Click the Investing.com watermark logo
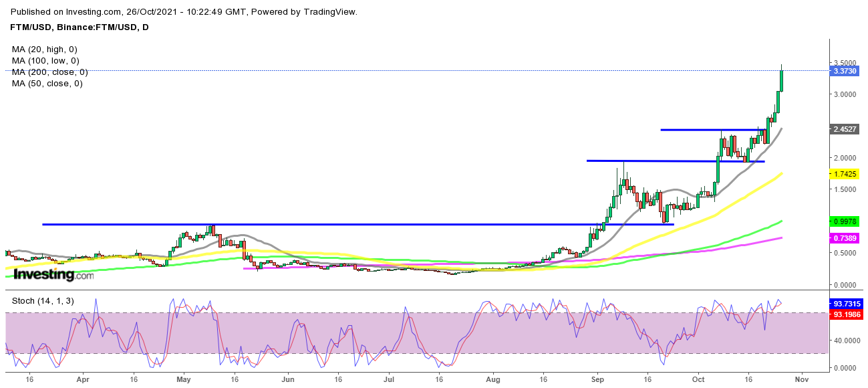The image size is (868, 388). coord(54,274)
